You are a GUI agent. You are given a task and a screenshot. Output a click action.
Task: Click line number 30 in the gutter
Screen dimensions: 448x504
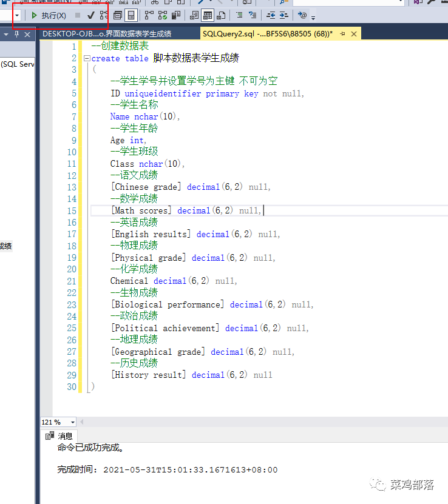click(72, 387)
